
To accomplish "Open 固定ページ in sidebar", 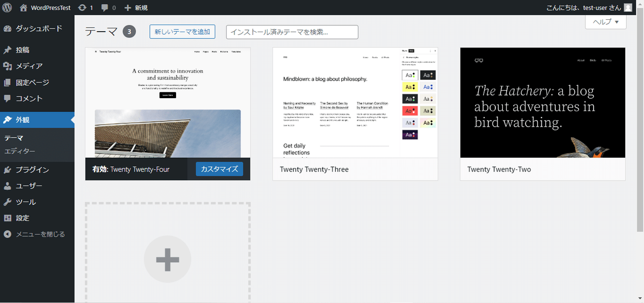I will click(x=37, y=83).
